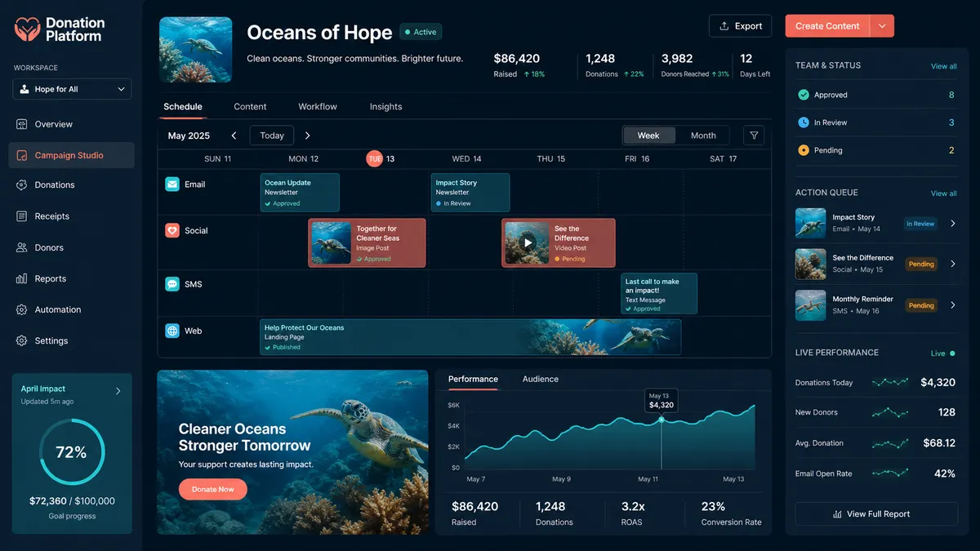Go to previous week with left arrow
Viewport: 980px width, 551px height.
234,136
